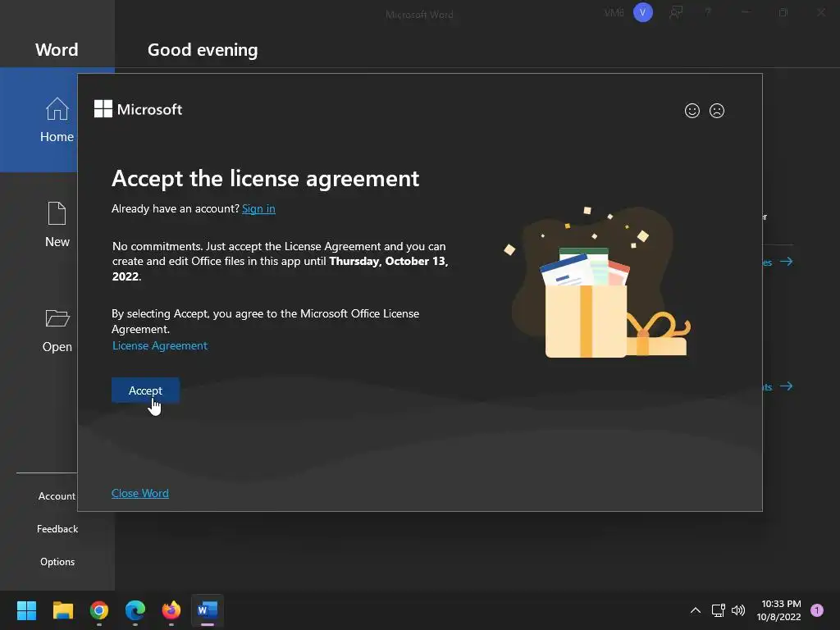The width and height of the screenshot is (840, 630).
Task: Open the clock showing 10:33 PM
Action: click(x=779, y=610)
